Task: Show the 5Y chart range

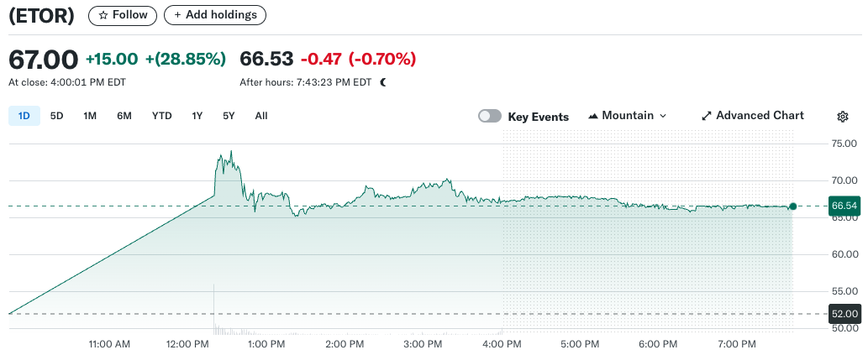Action: (x=229, y=116)
